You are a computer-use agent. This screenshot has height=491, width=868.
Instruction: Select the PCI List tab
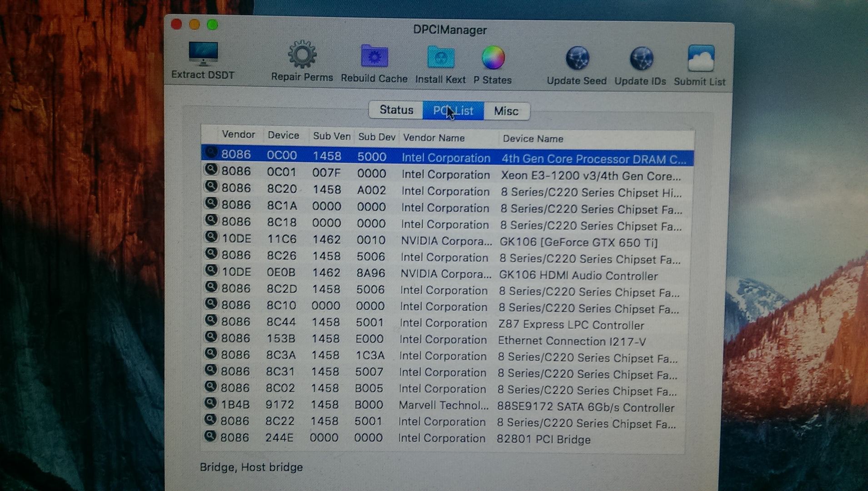(x=453, y=111)
